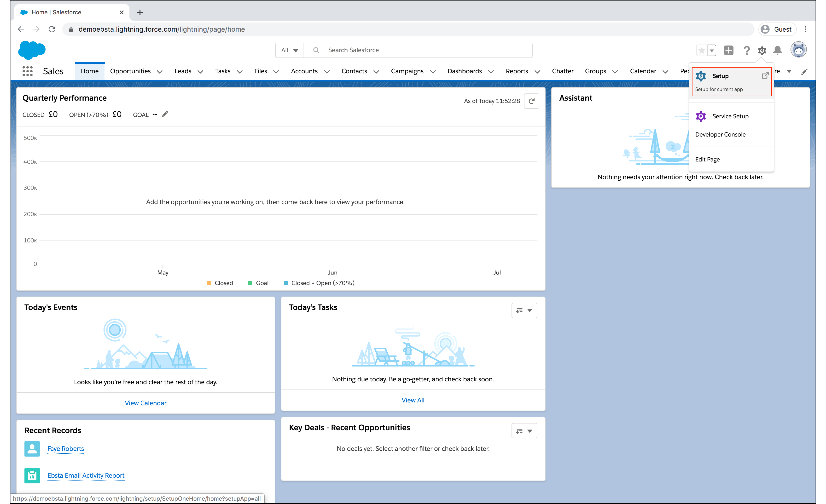Click the Notifications bell icon

point(777,50)
